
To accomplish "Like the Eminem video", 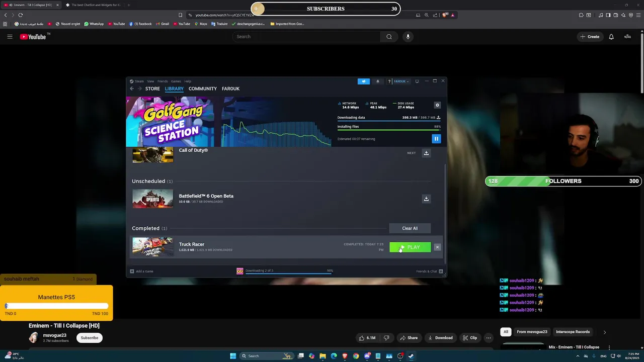I will coord(367,338).
